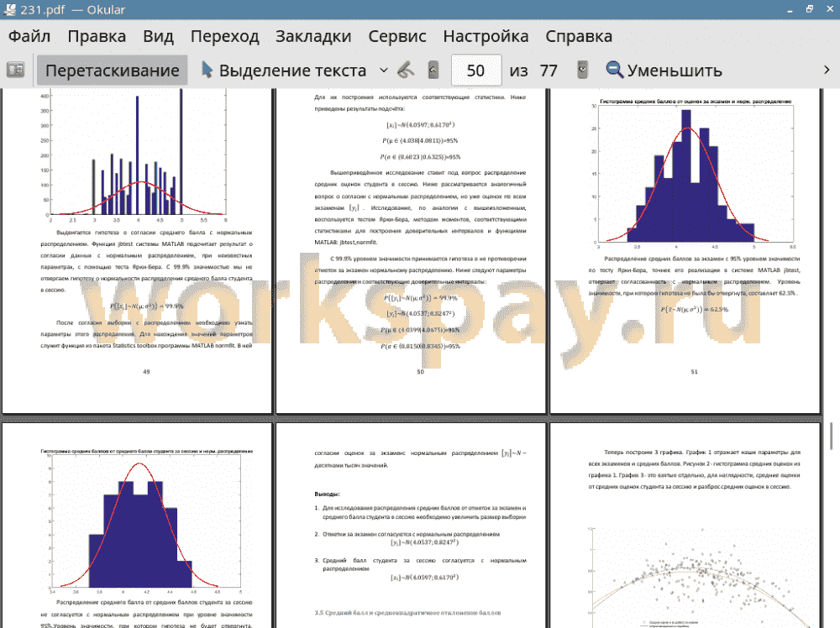Click the formula 'P(μ ∈ (4.038|4.0811))=95%'
This screenshot has height=628, width=840.
[420, 141]
